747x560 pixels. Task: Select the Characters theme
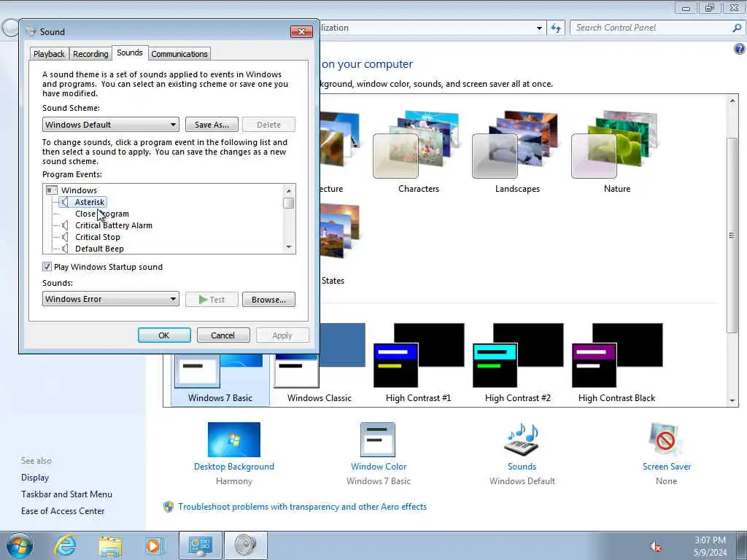click(418, 152)
